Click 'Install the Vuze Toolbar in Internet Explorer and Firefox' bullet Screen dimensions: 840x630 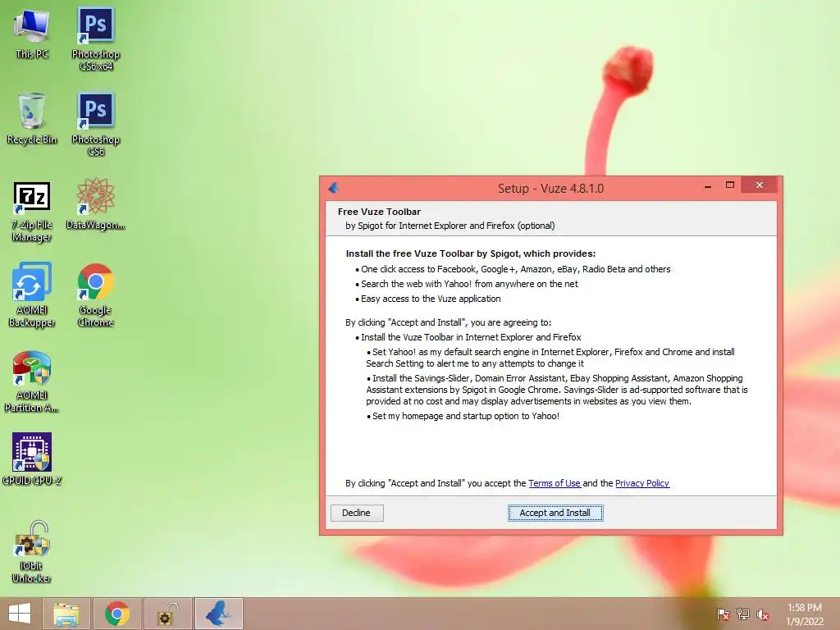[x=471, y=337]
